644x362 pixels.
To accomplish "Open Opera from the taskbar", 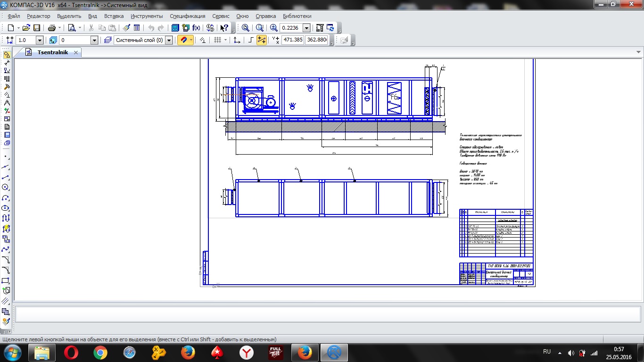I will [x=71, y=353].
